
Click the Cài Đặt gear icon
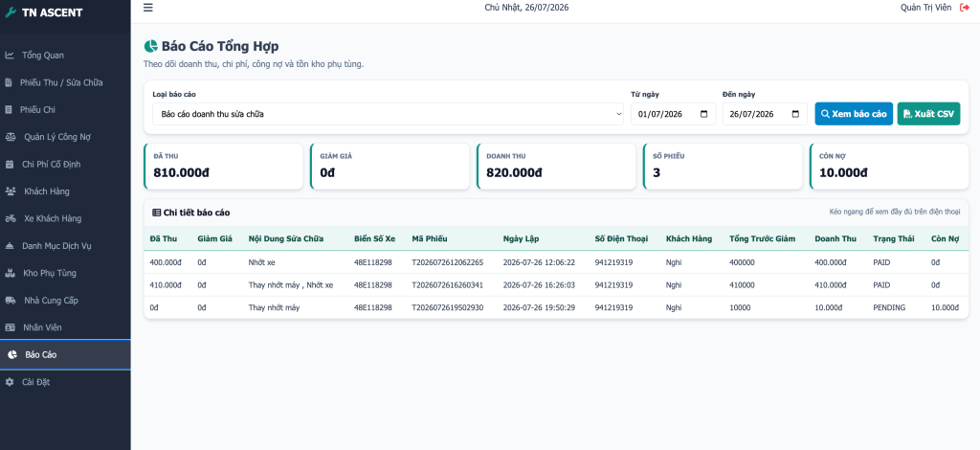[10, 382]
